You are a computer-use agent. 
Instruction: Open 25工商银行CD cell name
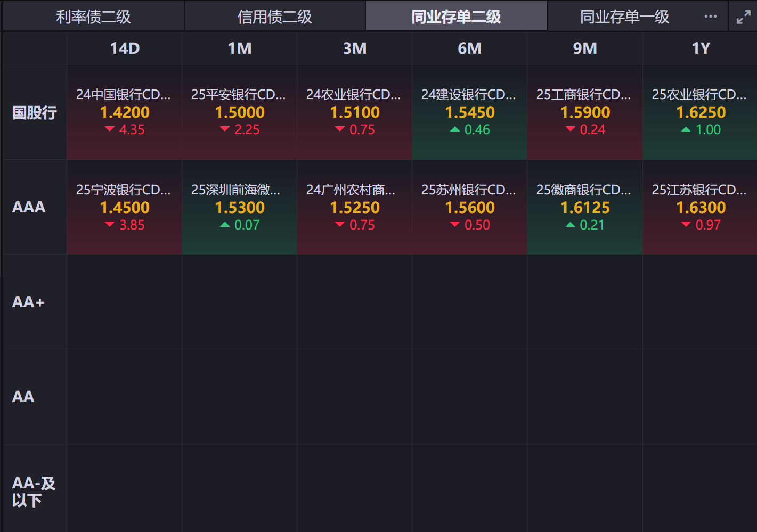[583, 94]
